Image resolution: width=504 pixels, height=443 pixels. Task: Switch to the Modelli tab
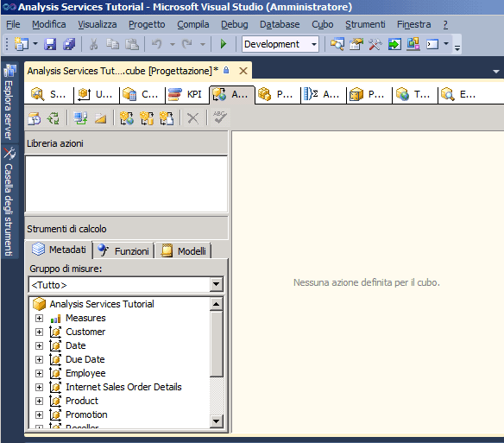[184, 251]
